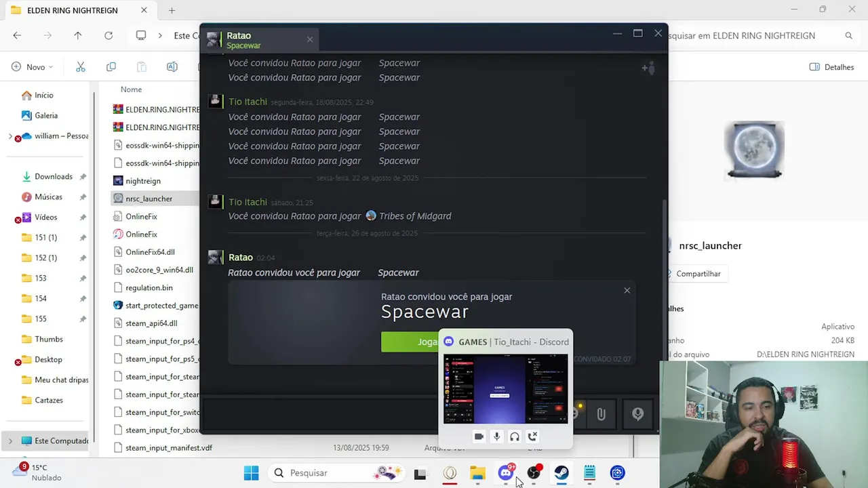
Task: Add friend to chat icon in Steam
Action: pyautogui.click(x=648, y=68)
